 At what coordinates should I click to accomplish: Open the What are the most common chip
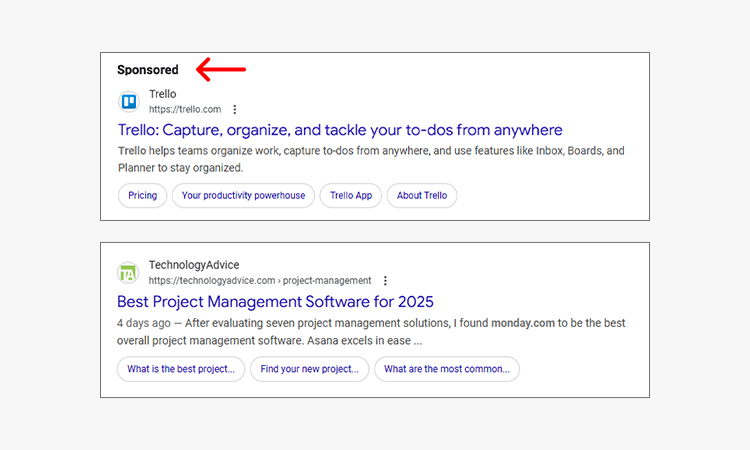click(446, 369)
